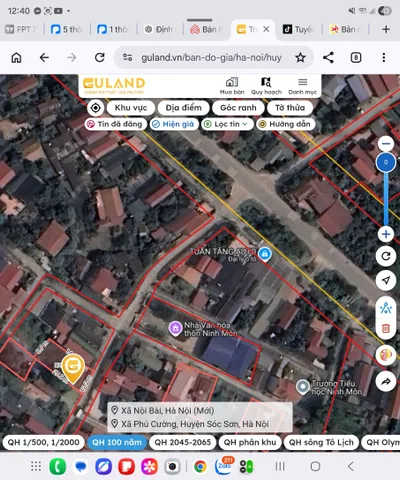Add a new browser tab
Viewport: 400px width, 480px height.
tap(386, 29)
